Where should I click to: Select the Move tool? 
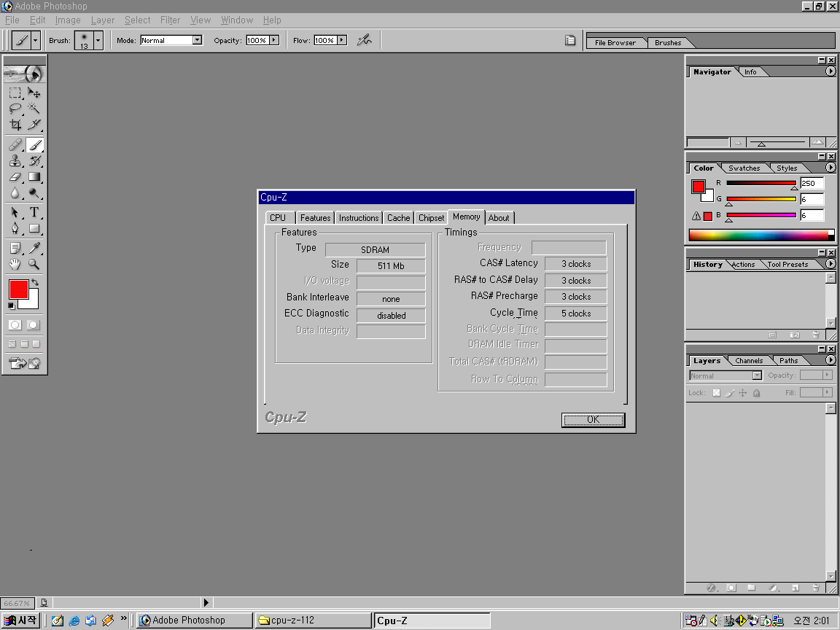click(34, 93)
